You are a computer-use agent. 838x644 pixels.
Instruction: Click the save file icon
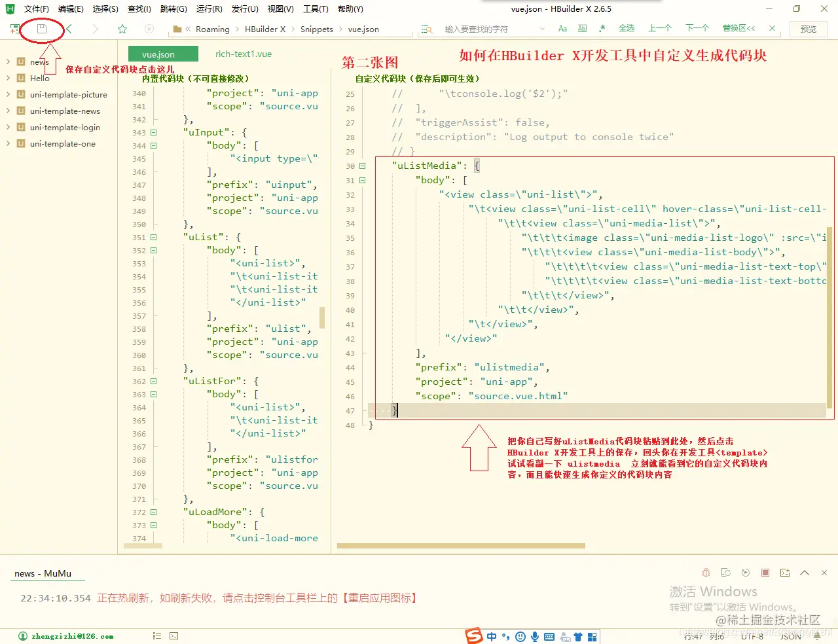click(42, 29)
